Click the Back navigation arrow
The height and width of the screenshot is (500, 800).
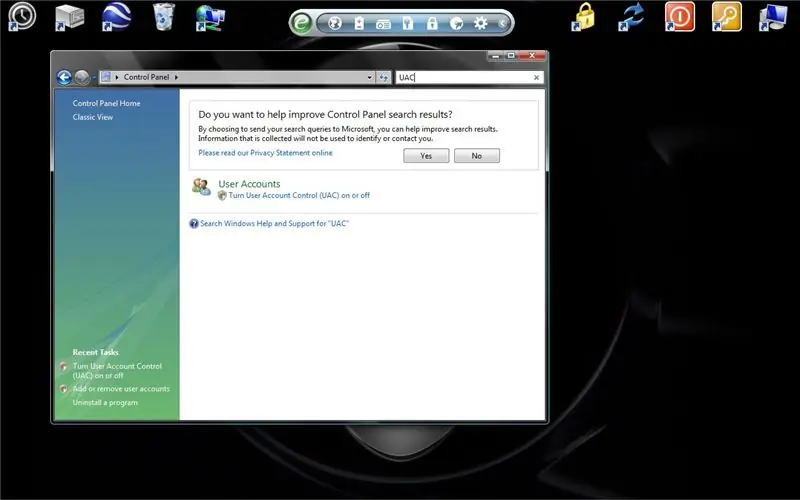point(64,77)
